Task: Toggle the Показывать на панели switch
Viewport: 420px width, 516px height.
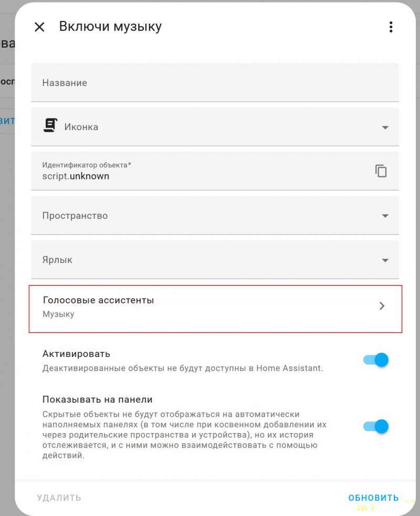Action: (376, 426)
